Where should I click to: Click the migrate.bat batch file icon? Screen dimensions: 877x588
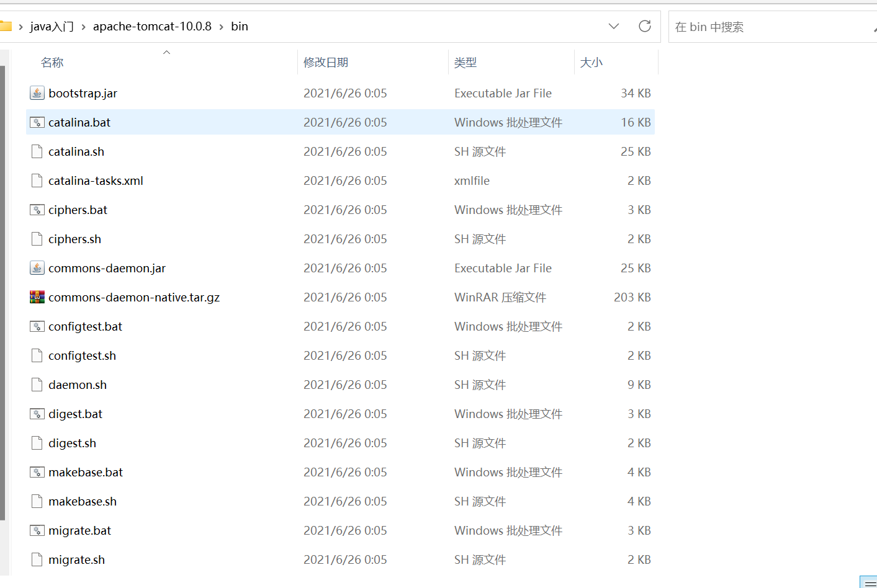(x=37, y=530)
